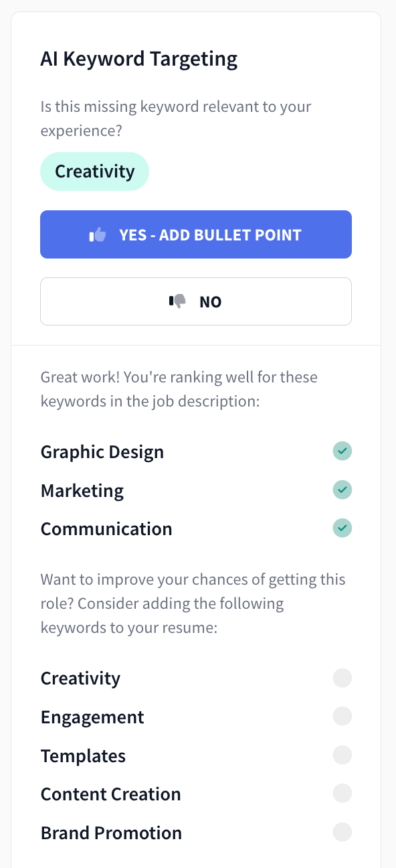Toggle the status indicator next to Content Creation
This screenshot has width=396, height=868.
(x=342, y=793)
